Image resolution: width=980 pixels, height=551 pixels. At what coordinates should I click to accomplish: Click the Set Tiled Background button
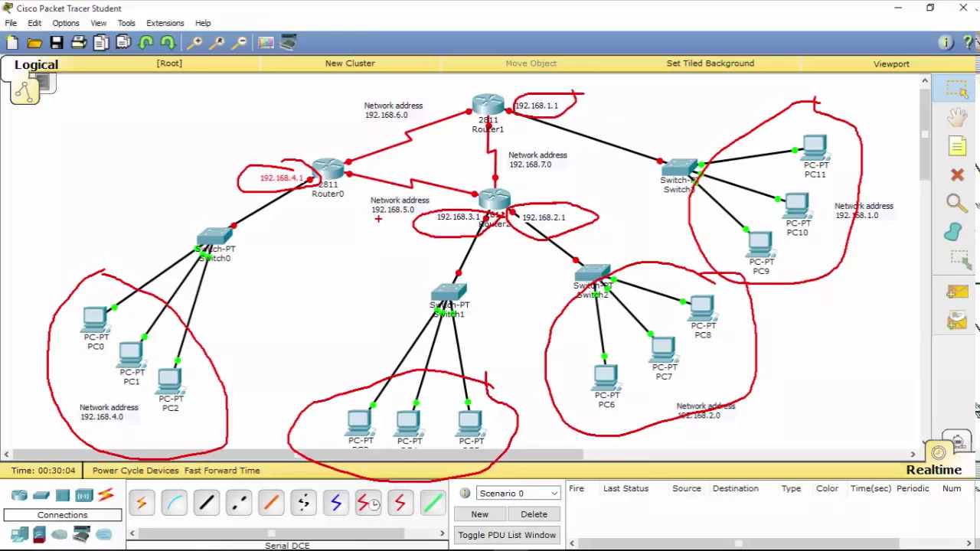[710, 64]
